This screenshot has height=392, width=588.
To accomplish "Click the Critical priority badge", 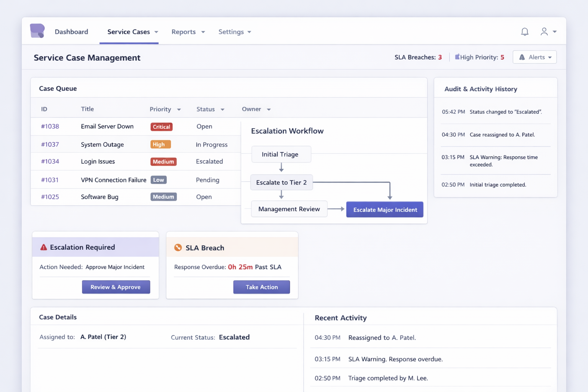I will click(x=161, y=127).
